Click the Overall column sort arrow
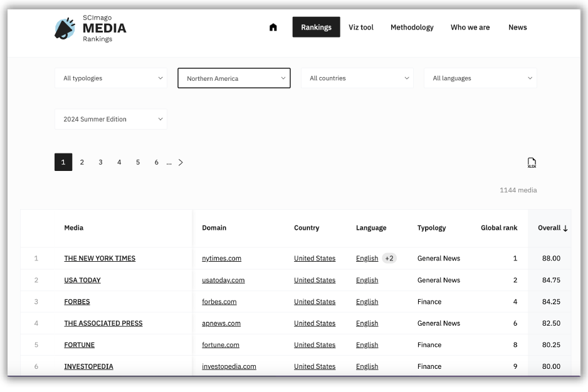The width and height of the screenshot is (588, 392). pos(565,229)
